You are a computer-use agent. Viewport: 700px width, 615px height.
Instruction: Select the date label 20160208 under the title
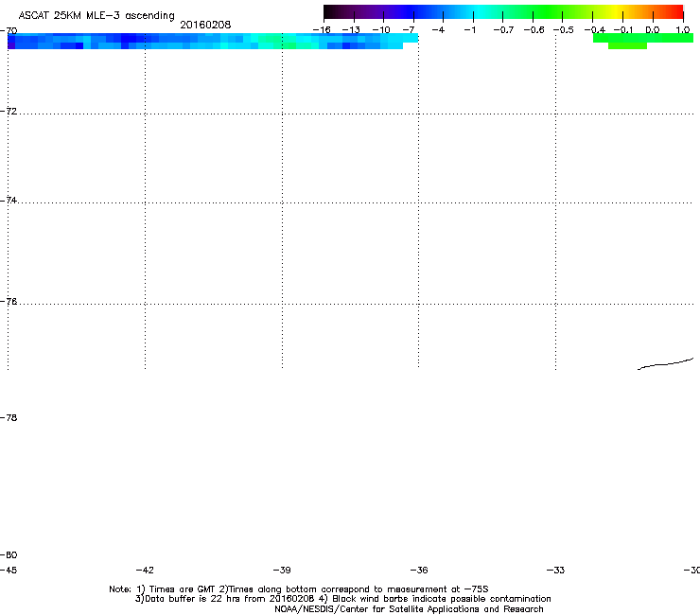tap(205, 25)
